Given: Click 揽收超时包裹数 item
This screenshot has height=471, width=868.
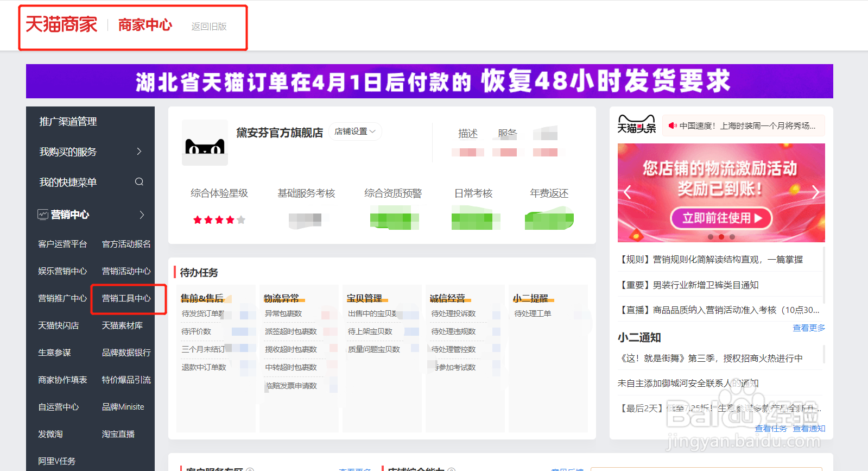Looking at the screenshot, I should (291, 349).
